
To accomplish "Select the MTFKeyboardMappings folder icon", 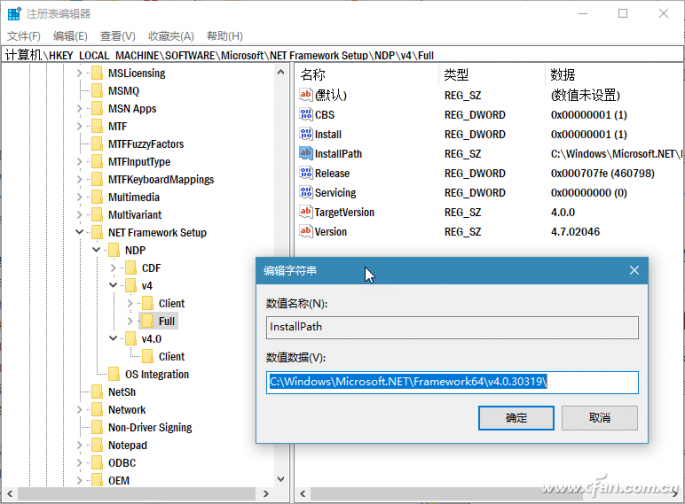I will pos(97,180).
